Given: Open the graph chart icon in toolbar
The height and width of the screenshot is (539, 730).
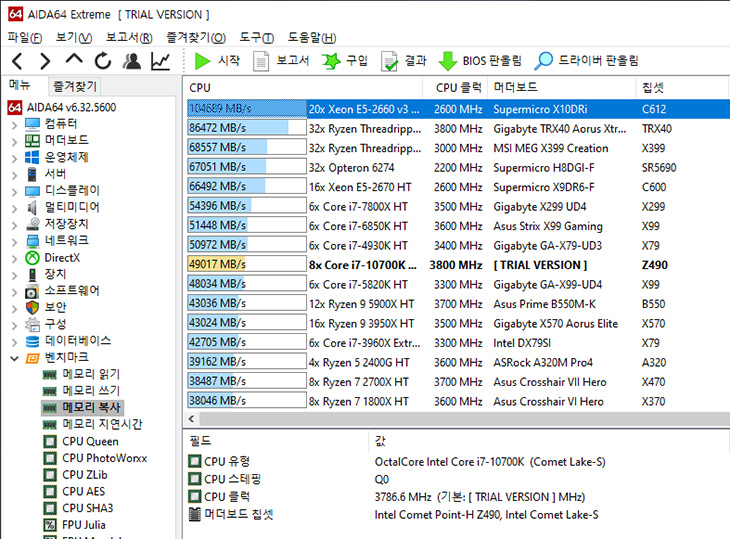Looking at the screenshot, I should pyautogui.click(x=161, y=61).
